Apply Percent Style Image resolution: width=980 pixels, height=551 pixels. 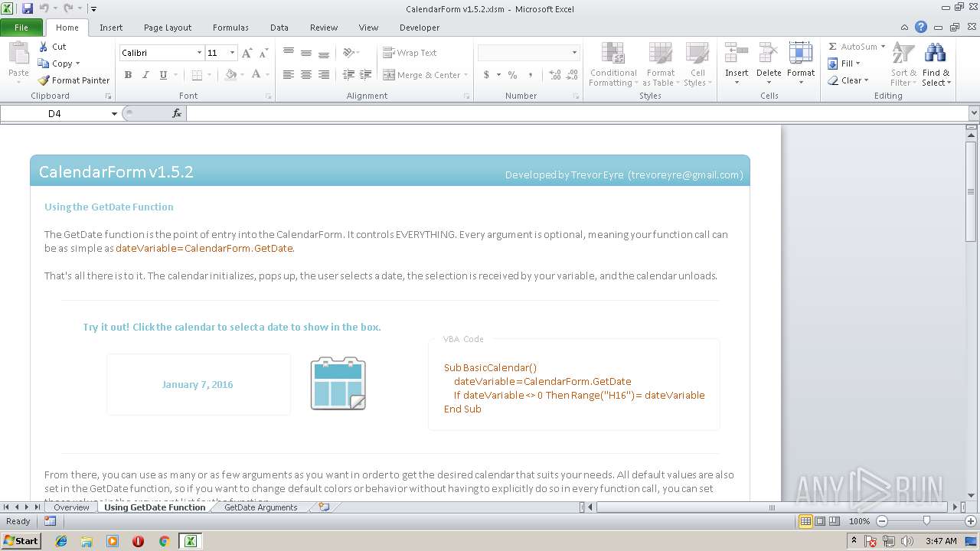tap(512, 75)
